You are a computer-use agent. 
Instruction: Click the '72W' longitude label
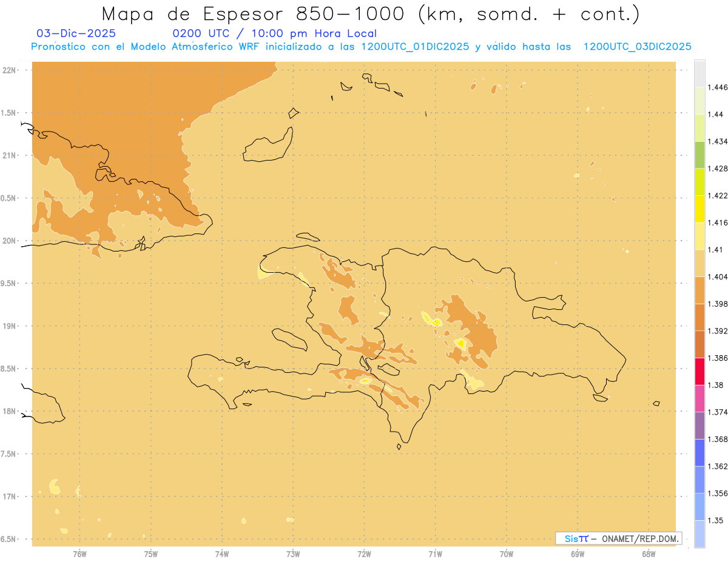364,554
